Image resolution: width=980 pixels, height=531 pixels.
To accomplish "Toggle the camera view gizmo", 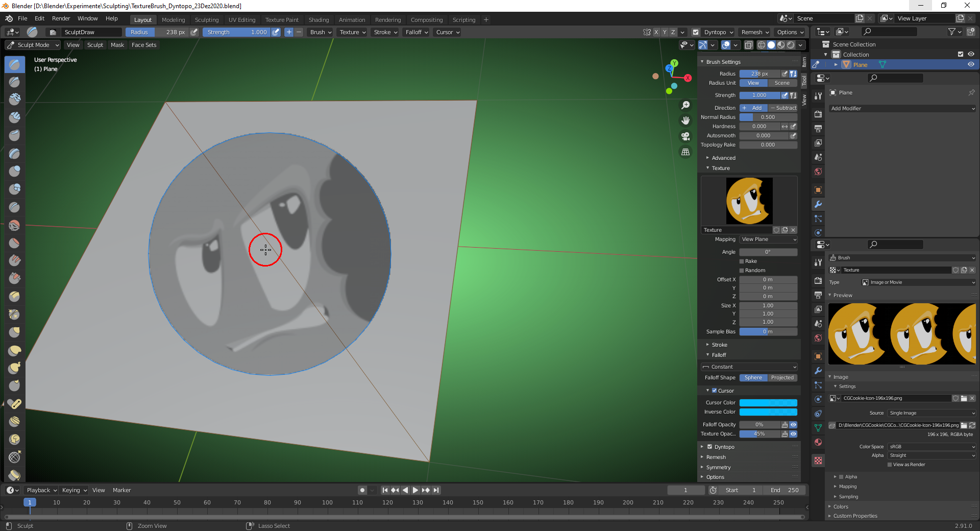I will [x=685, y=136].
